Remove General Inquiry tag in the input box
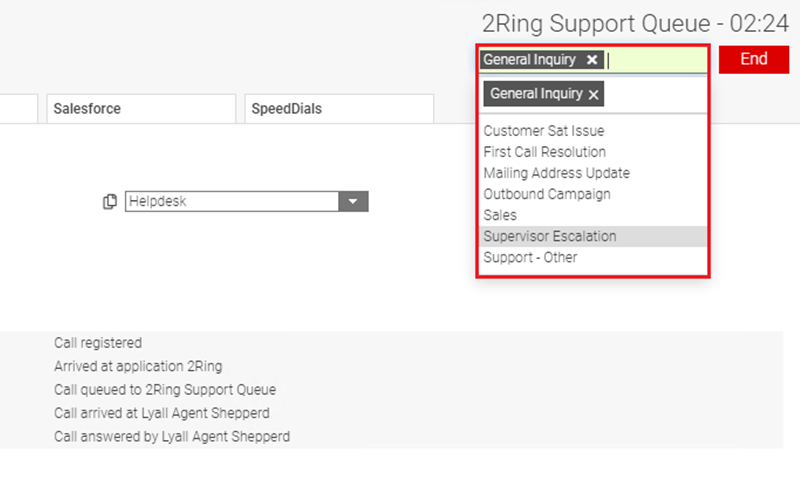 point(592,60)
